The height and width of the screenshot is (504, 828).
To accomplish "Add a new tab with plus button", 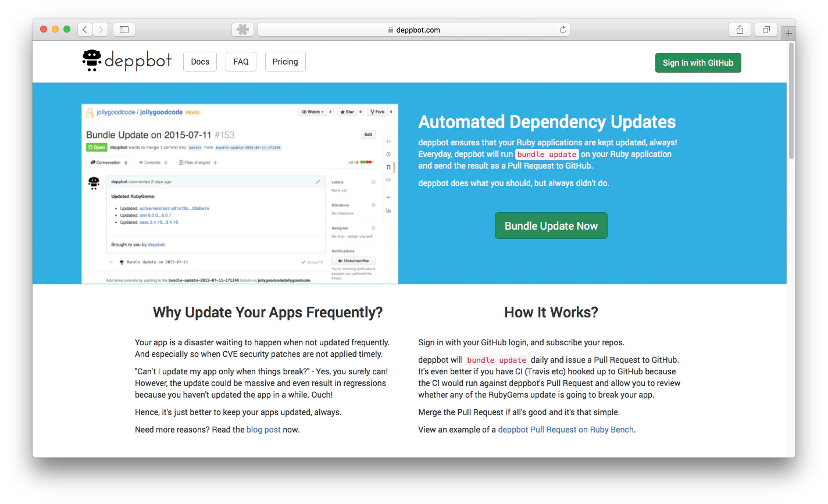I will point(788,33).
